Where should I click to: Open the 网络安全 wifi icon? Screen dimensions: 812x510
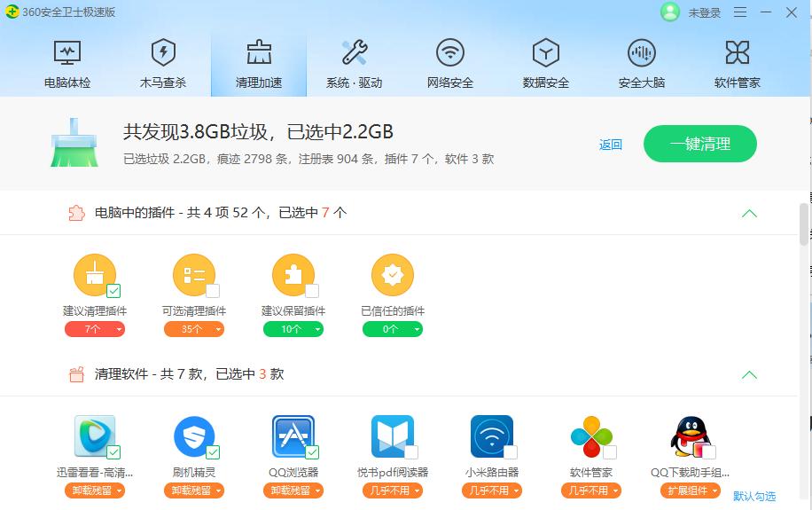pos(450,52)
